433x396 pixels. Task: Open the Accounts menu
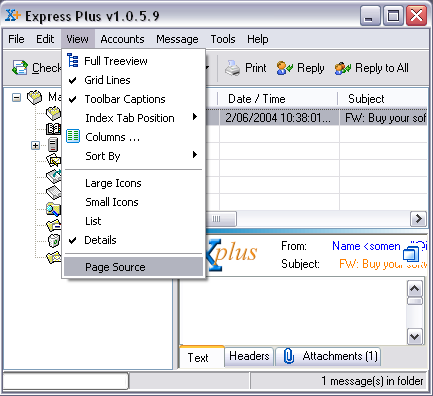tap(122, 39)
